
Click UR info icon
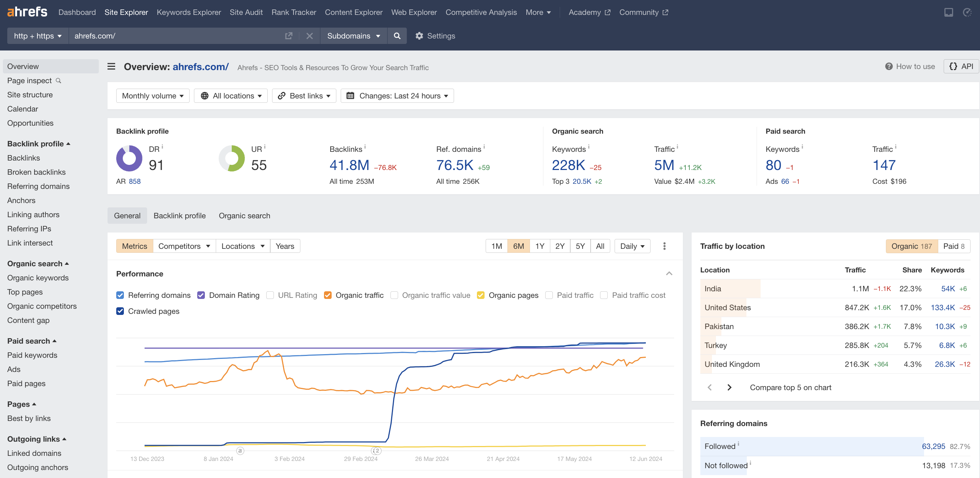point(265,146)
